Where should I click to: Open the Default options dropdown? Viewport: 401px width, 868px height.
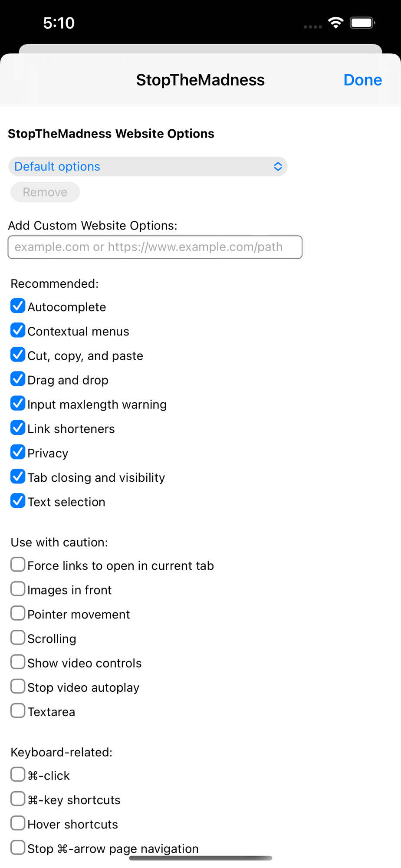point(148,167)
